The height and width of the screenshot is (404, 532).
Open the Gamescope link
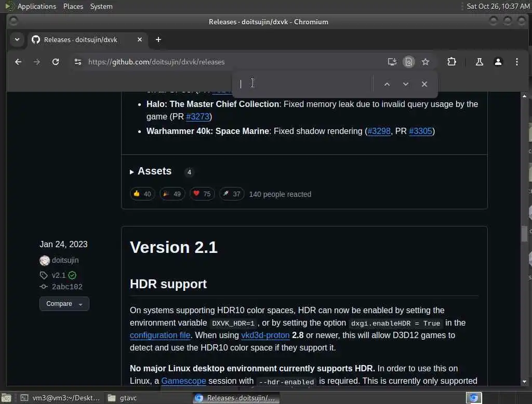(x=183, y=381)
